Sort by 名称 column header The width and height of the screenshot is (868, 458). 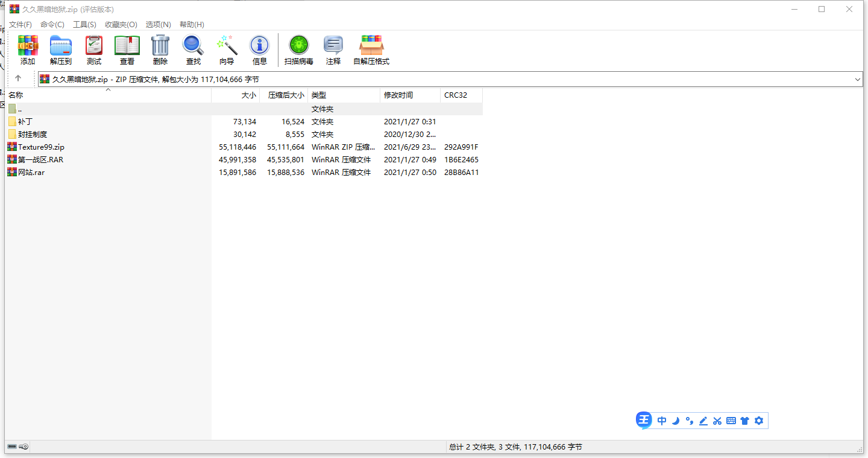pos(16,95)
